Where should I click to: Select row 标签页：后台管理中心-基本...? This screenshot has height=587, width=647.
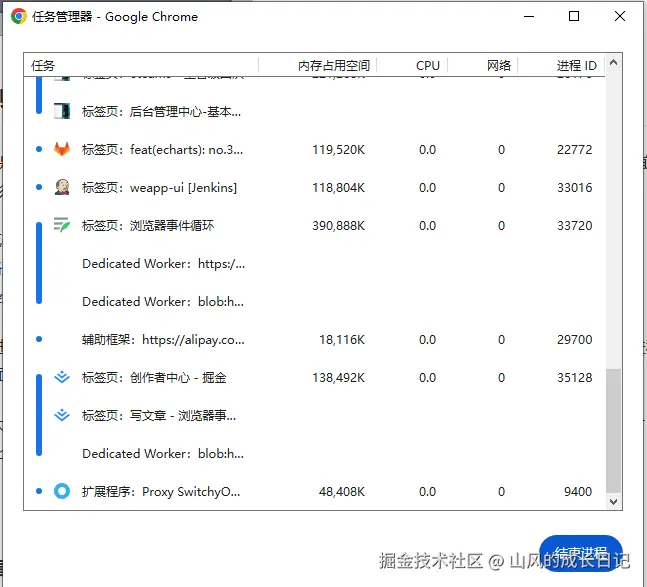pos(315,111)
